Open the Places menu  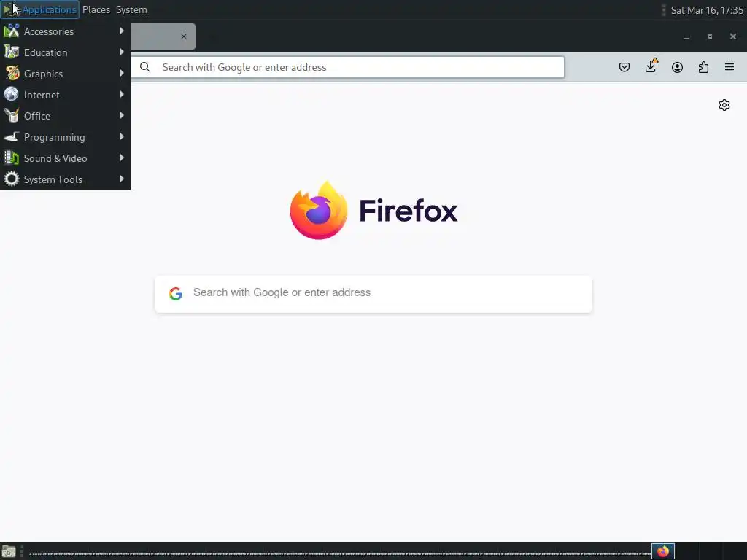pos(96,9)
